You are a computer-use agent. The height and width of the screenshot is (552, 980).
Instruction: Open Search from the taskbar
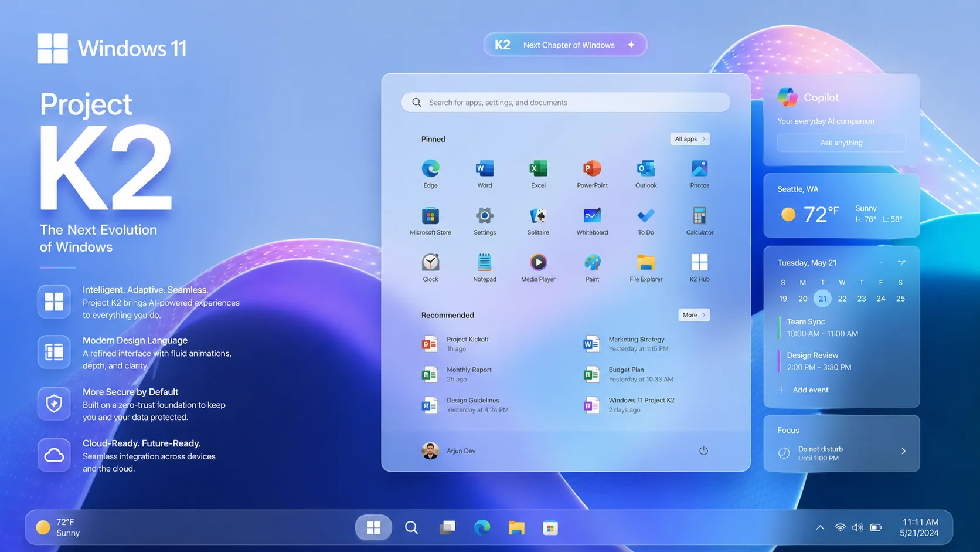(411, 527)
